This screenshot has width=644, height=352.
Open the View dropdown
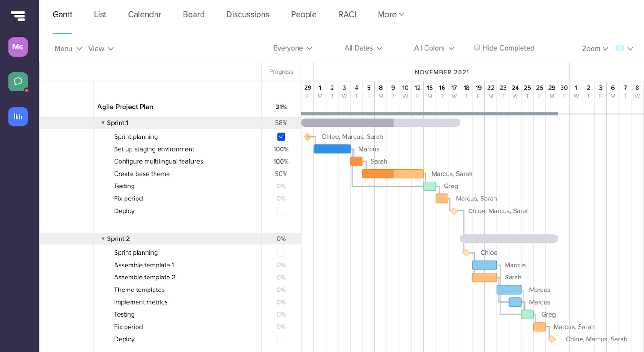click(x=100, y=48)
